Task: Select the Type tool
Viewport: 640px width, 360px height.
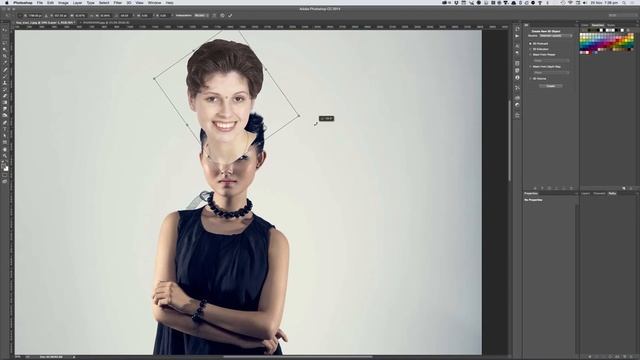Action: [x=5, y=129]
